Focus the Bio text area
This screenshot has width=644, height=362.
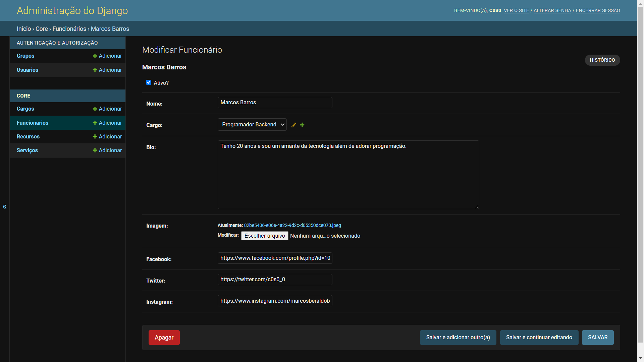click(x=348, y=175)
